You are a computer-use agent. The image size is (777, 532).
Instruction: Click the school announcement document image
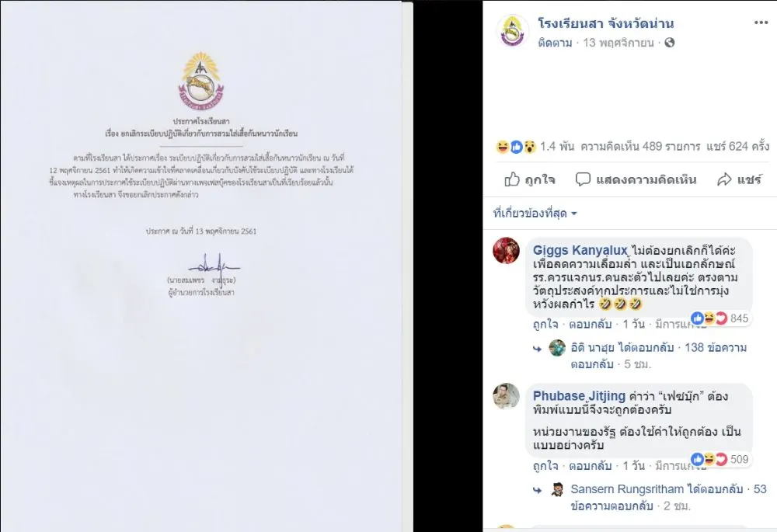(x=201, y=266)
